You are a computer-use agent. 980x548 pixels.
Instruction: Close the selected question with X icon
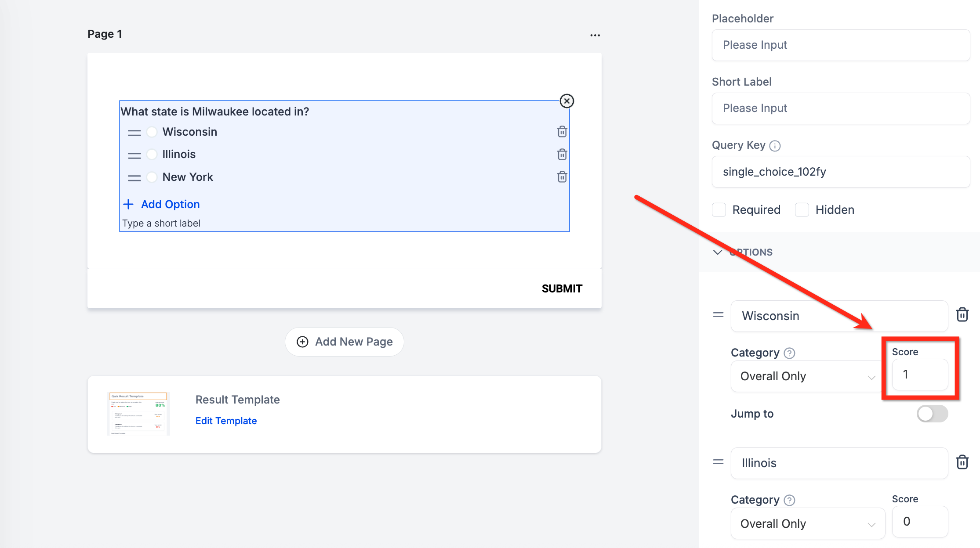(566, 101)
